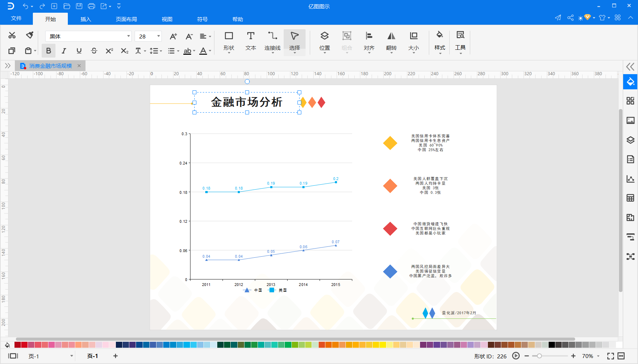
Task: Click the 金融市场分析 title text box
Action: [247, 102]
